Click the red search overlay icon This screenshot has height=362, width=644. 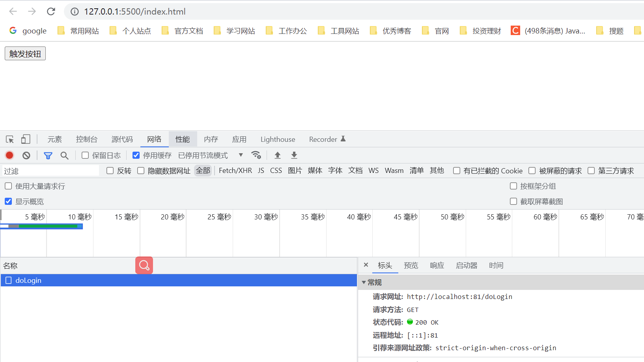point(144,265)
